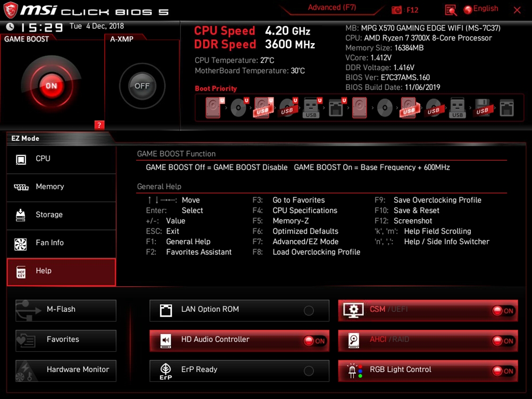Click the UEFI CD/DVD boot device icon
This screenshot has width=532, height=399.
239,107
